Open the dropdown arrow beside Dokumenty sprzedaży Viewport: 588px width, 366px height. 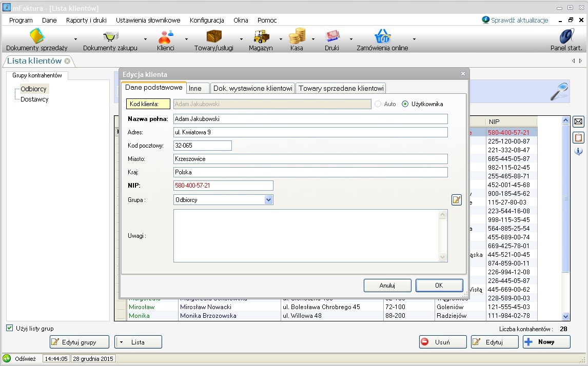75,39
